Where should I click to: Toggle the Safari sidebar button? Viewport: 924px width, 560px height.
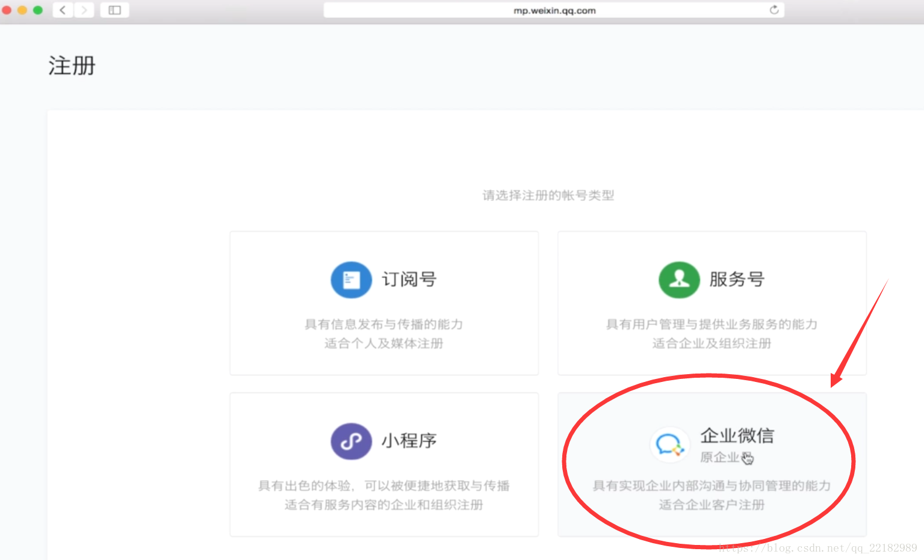pos(114,10)
